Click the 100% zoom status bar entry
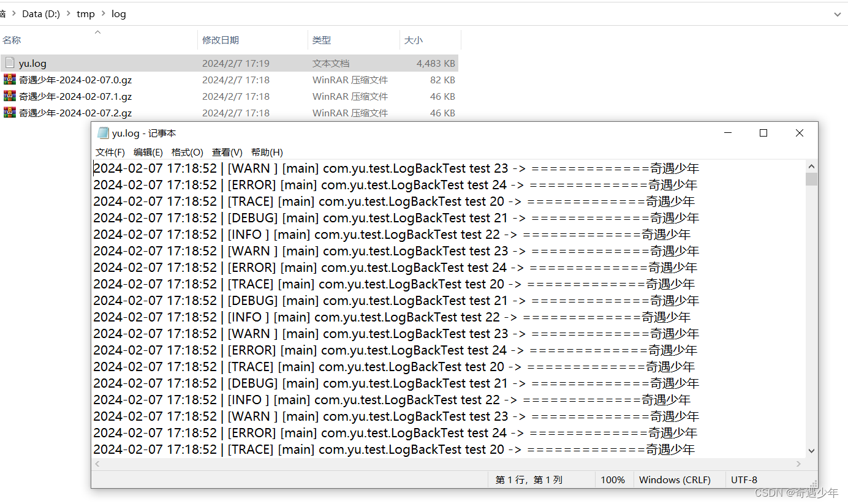The height and width of the screenshot is (504, 848). pyautogui.click(x=613, y=480)
